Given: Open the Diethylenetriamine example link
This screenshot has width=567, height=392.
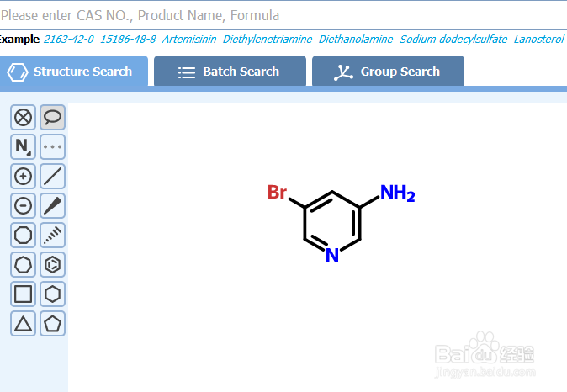Looking at the screenshot, I should (x=268, y=39).
